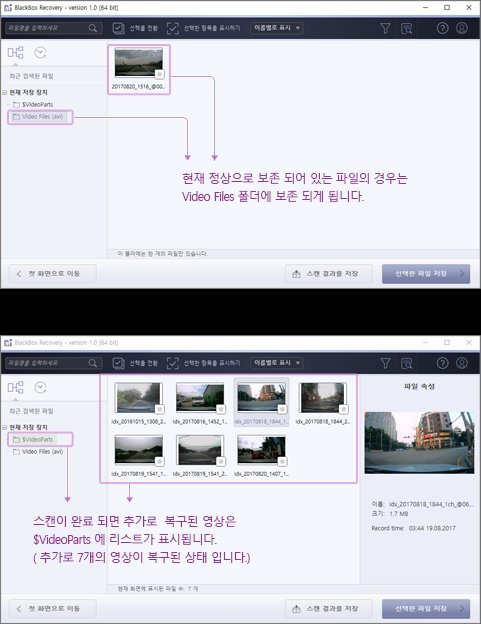Collapse the 현재 저장 장치 tree node in the seven-file window

[4, 427]
